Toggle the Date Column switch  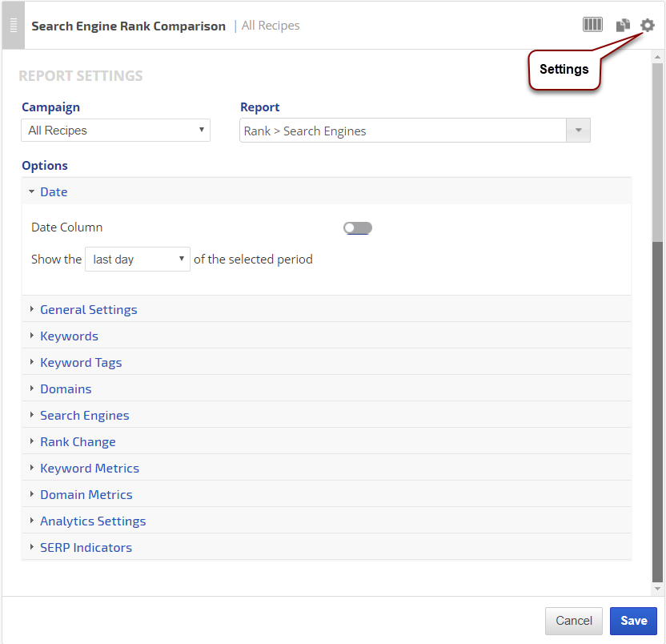coord(358,228)
